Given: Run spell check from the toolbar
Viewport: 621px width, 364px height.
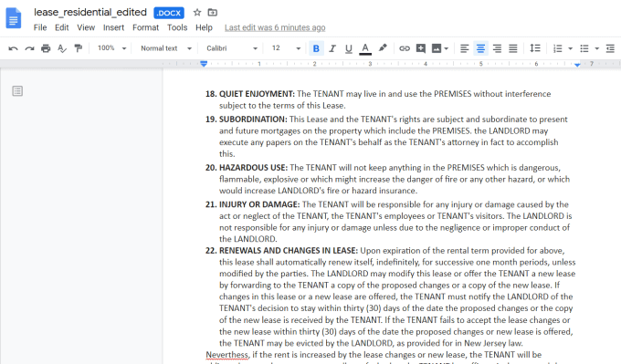Looking at the screenshot, I should click(62, 48).
